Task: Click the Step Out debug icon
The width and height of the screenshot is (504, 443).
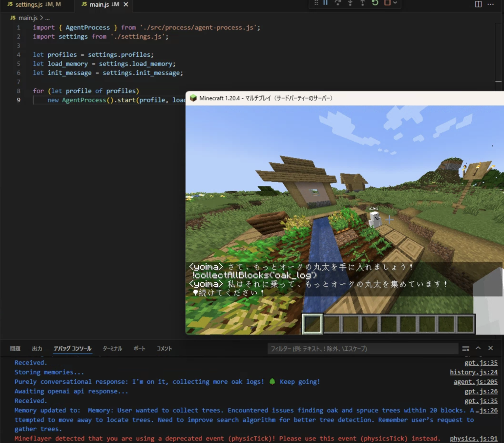Action: pos(362,3)
